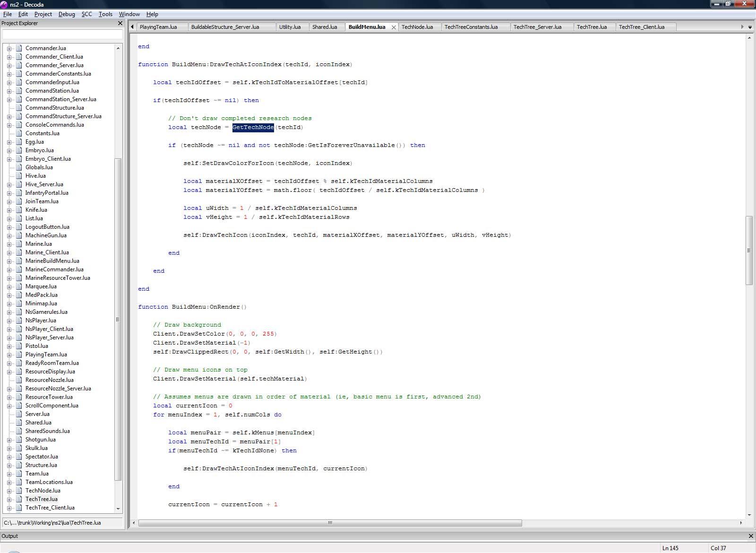This screenshot has width=756, height=553.
Task: Click the Ln 145 status bar entry
Action: click(x=670, y=548)
